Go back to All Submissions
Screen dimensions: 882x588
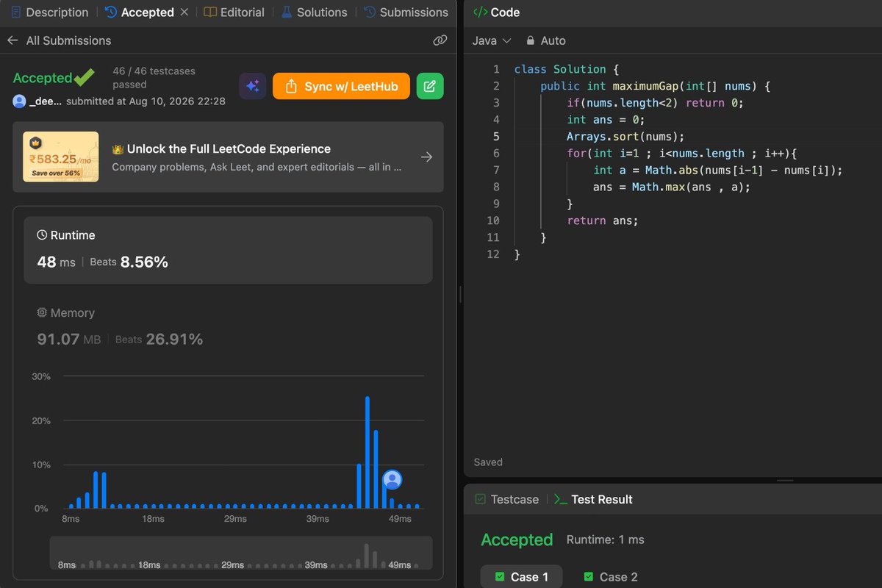pyautogui.click(x=68, y=40)
